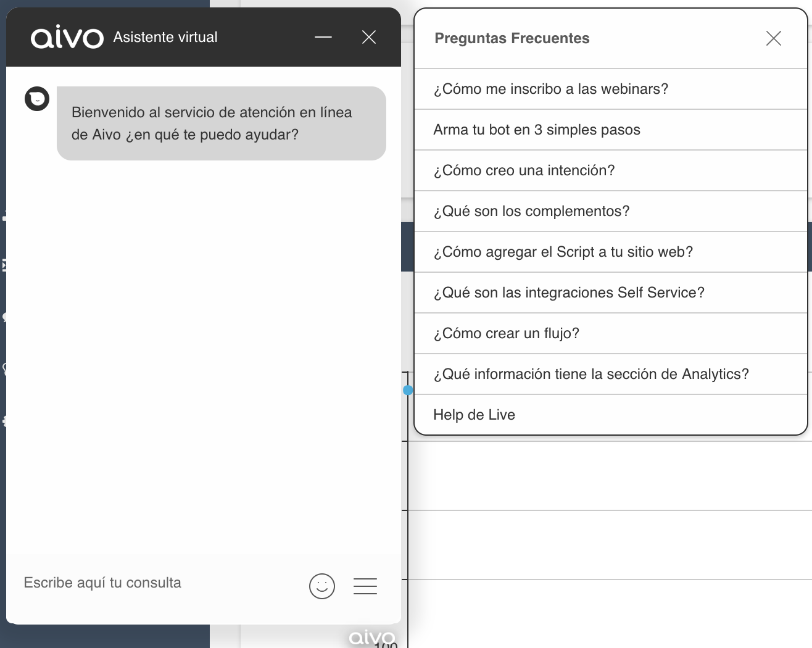Screen dimensions: 812x648
Task: Open the emoji picker smiley icon
Action: click(322, 586)
